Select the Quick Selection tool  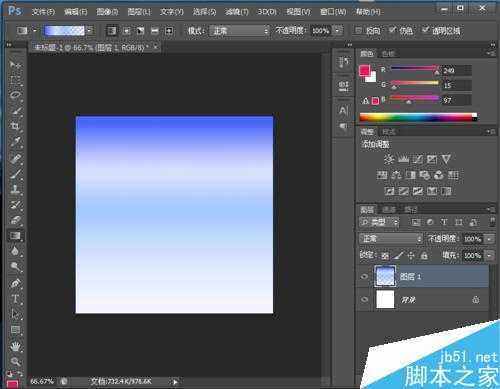(x=15, y=111)
